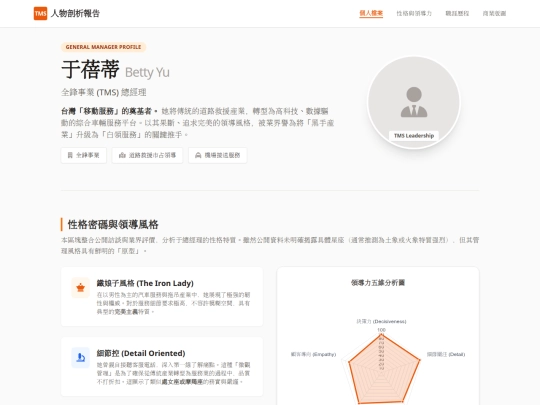Click the building icon in 全鋒事業 tag
Image resolution: width=540 pixels, height=405 pixels.
point(70,155)
